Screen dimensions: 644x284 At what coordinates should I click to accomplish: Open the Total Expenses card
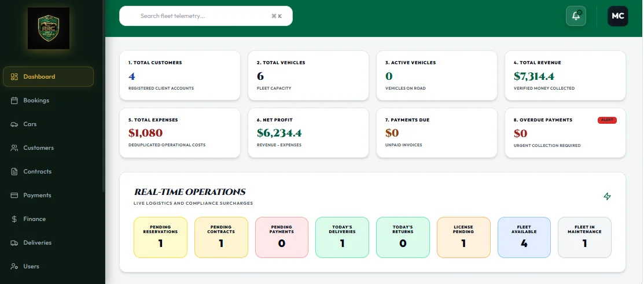coord(180,133)
